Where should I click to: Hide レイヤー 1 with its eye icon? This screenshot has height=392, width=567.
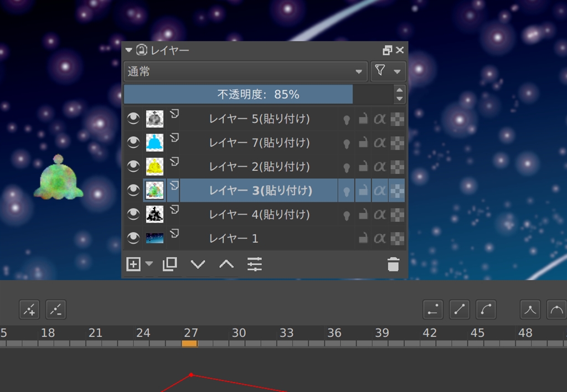point(133,238)
